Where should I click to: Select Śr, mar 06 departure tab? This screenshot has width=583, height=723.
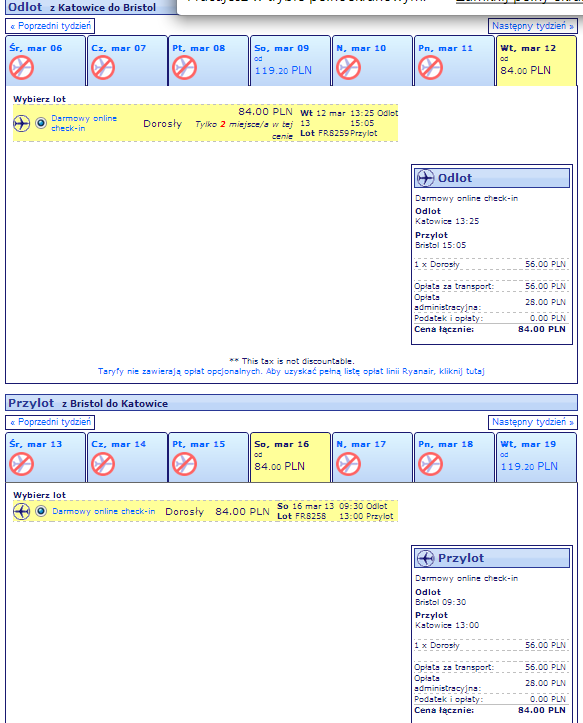[x=46, y=61]
